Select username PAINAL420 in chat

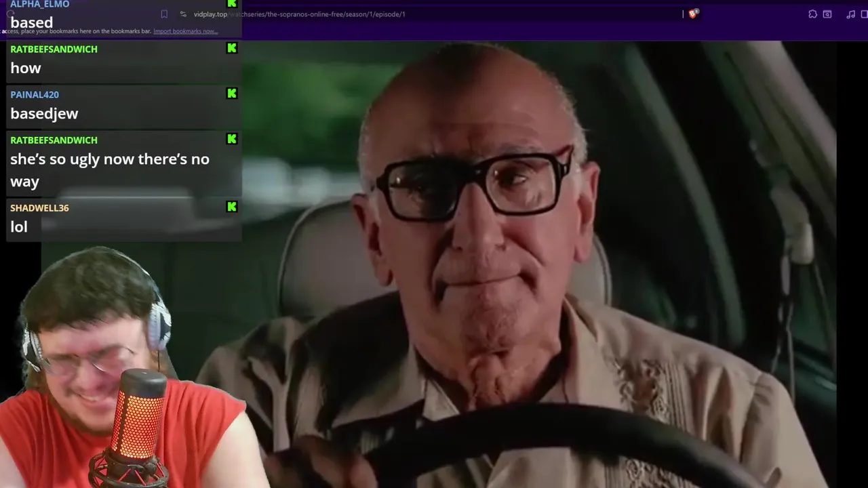[x=35, y=94]
